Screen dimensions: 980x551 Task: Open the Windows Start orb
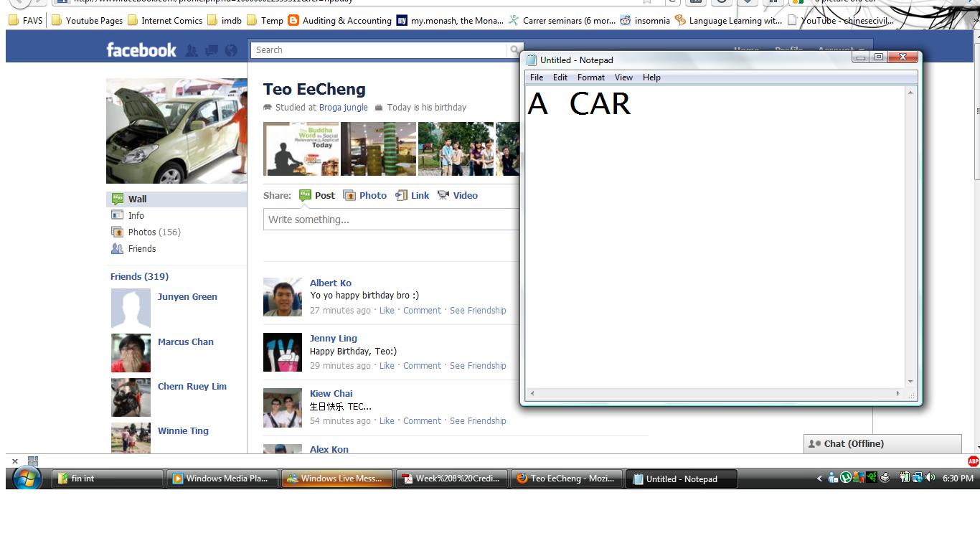(27, 478)
